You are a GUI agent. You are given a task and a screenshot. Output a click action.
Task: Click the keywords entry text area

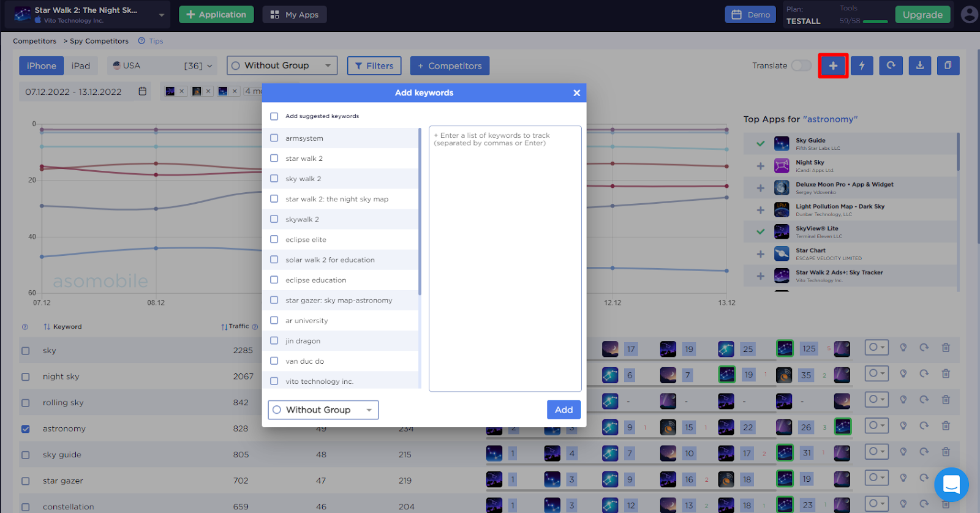(505, 259)
